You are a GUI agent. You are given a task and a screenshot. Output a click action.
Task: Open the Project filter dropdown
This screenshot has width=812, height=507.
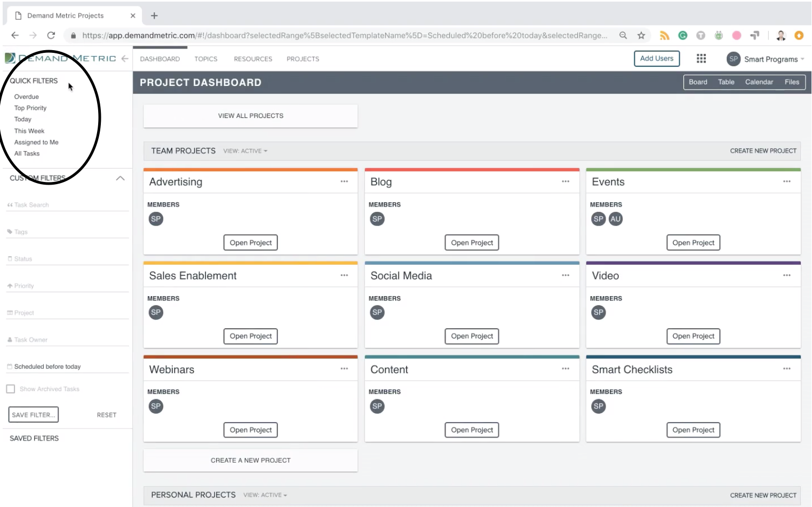(x=67, y=313)
